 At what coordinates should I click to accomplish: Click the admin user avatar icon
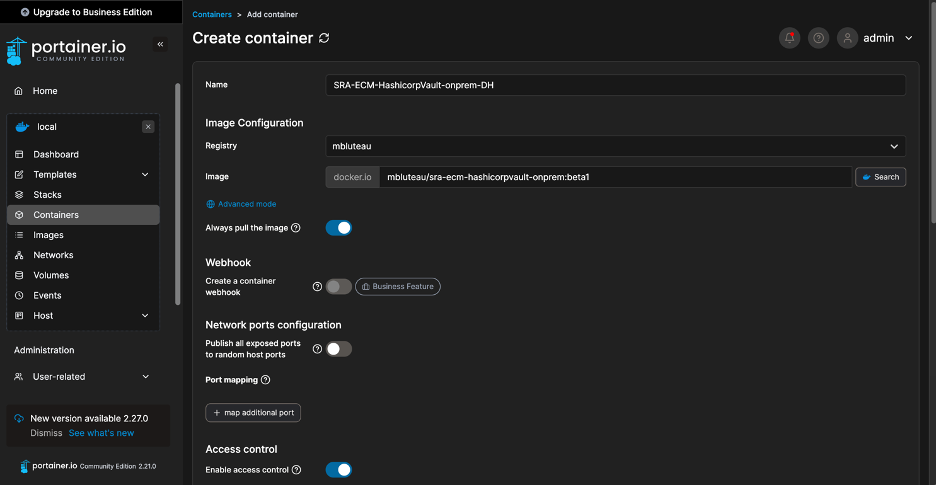click(847, 38)
